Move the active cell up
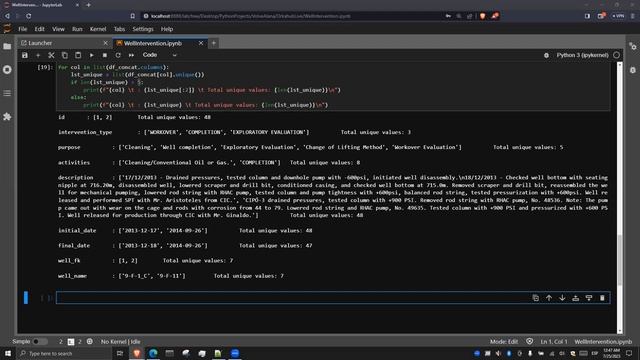 click(549, 298)
